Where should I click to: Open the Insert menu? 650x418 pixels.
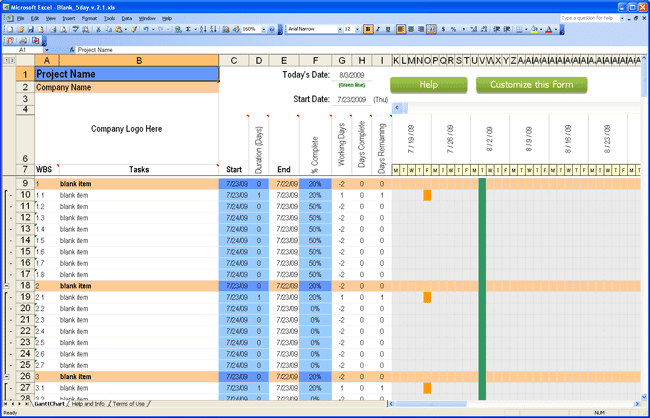[x=69, y=18]
